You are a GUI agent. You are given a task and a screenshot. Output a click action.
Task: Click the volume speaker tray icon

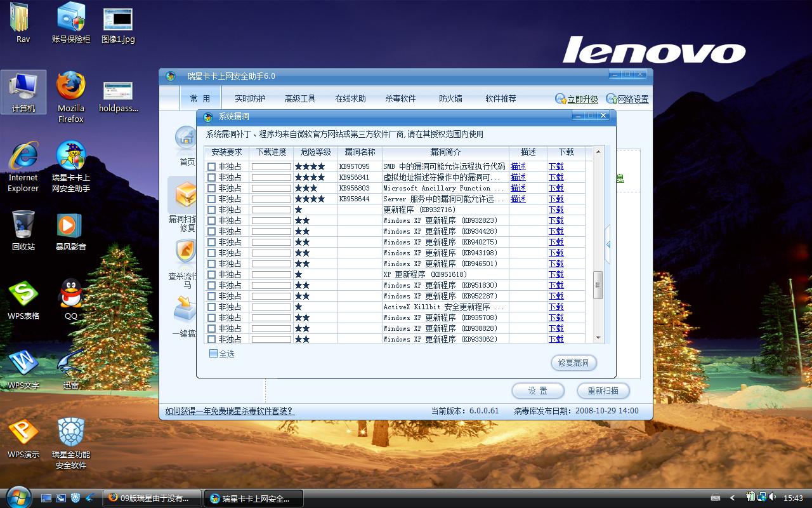pos(771,497)
